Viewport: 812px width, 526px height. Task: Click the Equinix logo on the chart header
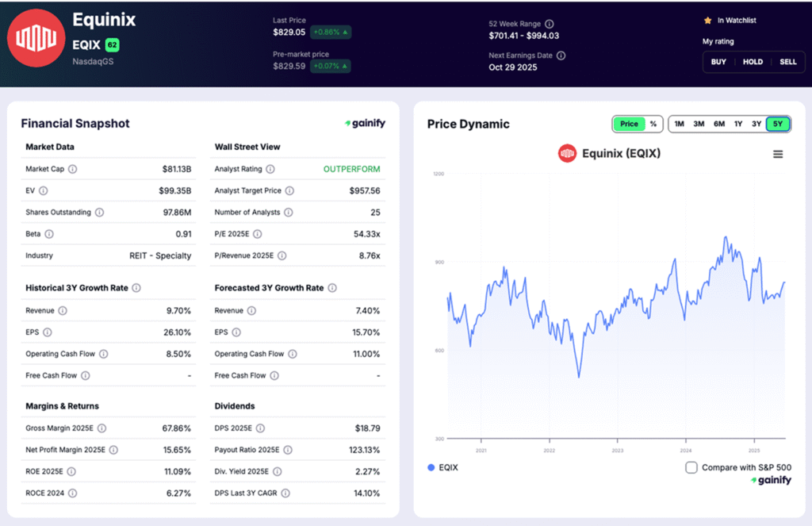tap(567, 153)
